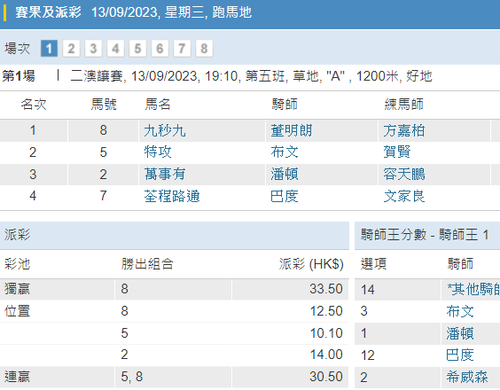Open *其他騎師 entry in jockey challenge
Screen dimensions: 500x390
(x=473, y=289)
